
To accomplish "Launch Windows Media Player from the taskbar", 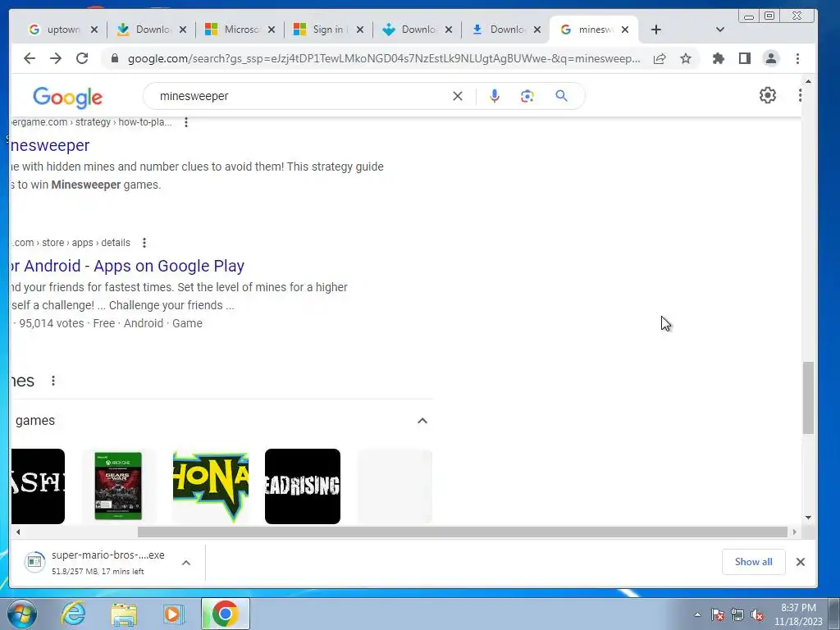I will point(173,614).
